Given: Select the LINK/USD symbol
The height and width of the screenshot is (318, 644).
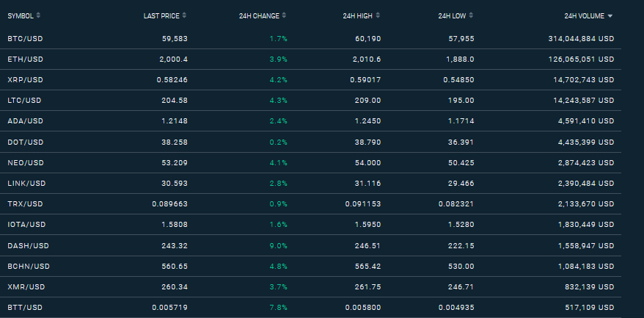Looking at the screenshot, I should 26,184.
